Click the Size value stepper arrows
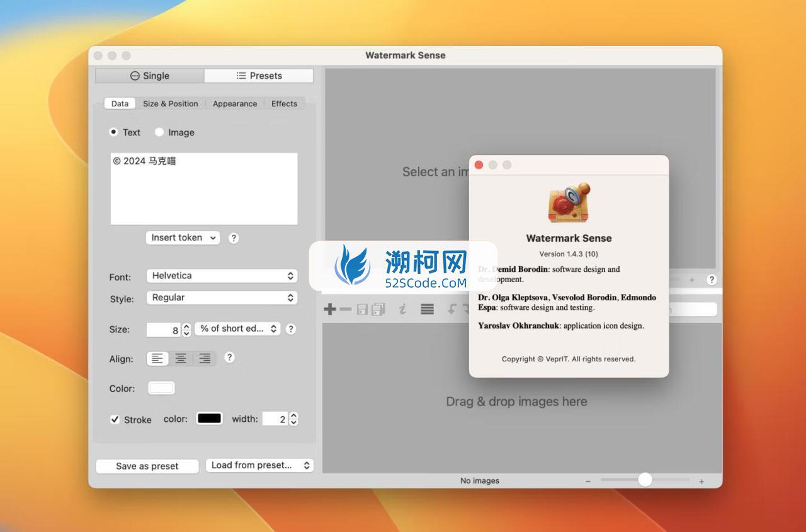806x532 pixels. 186,329
